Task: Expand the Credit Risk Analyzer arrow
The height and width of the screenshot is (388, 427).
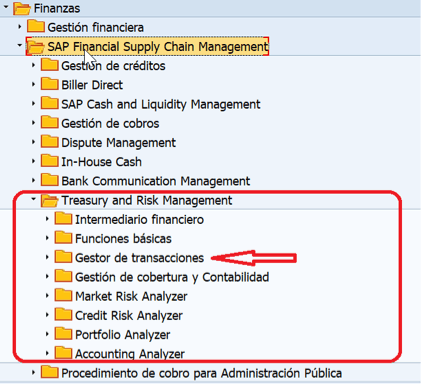Action: [47, 315]
